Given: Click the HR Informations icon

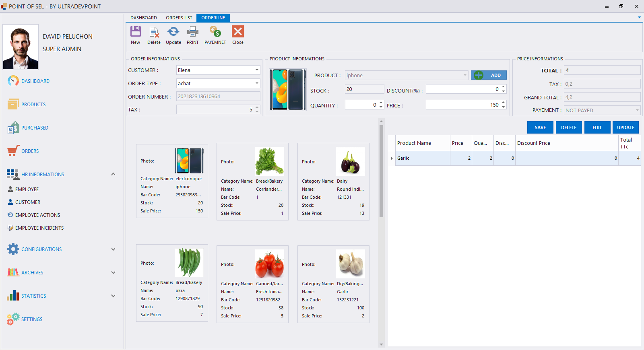Looking at the screenshot, I should [13, 174].
